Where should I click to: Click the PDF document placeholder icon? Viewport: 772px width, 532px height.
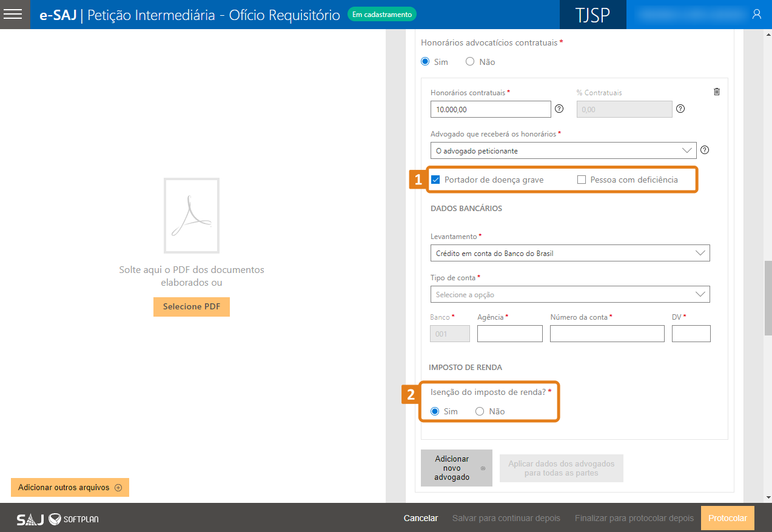tap(192, 215)
